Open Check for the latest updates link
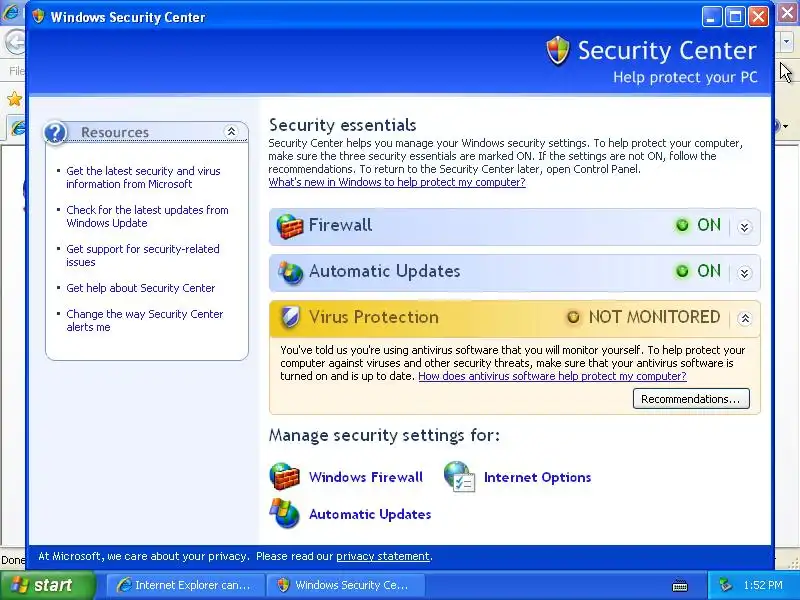The image size is (800, 600). (147, 216)
